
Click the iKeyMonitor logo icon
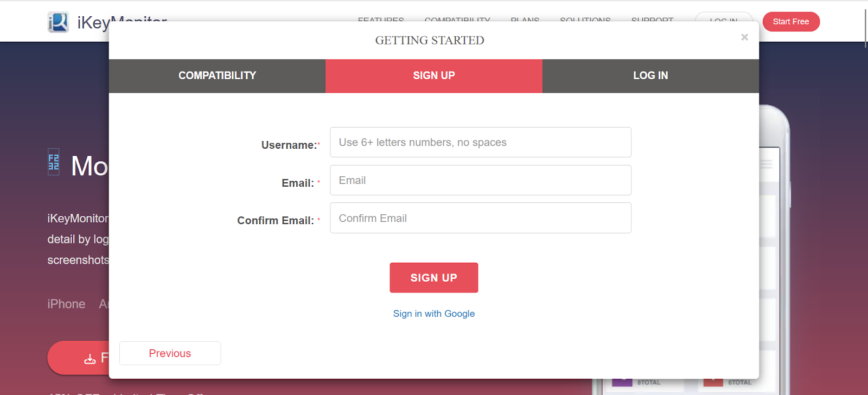click(58, 22)
